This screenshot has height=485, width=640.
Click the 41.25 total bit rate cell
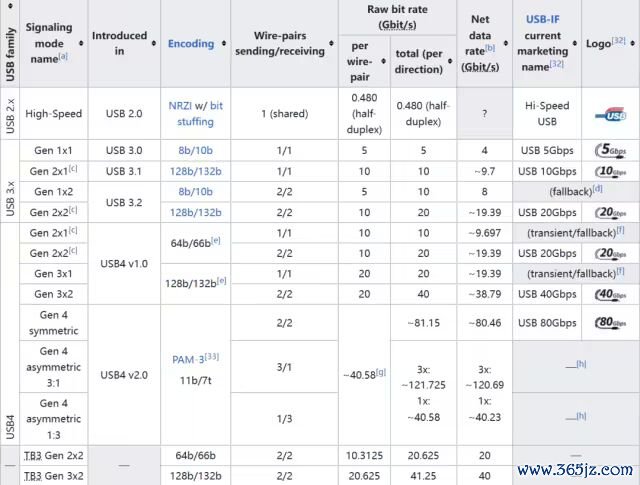pos(423,476)
